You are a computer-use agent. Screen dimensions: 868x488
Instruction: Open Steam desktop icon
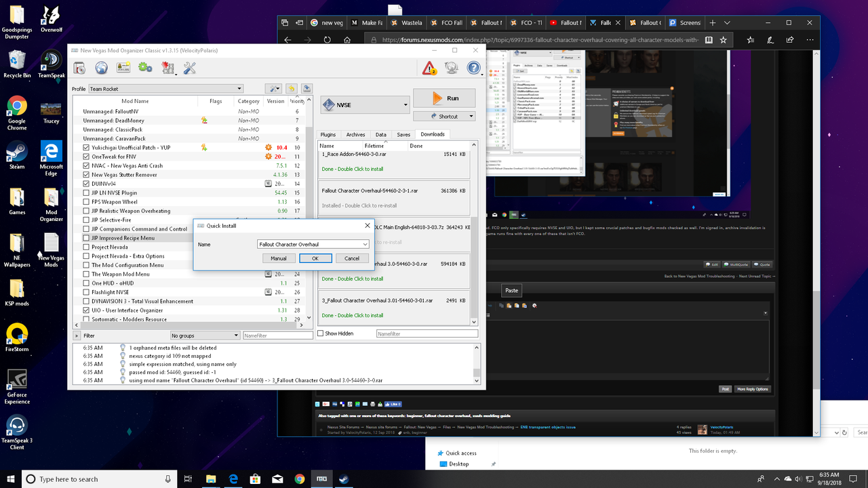(17, 155)
